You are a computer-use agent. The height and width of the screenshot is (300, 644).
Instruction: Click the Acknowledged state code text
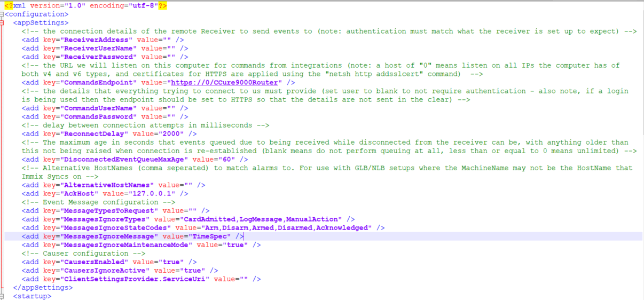tap(344, 228)
